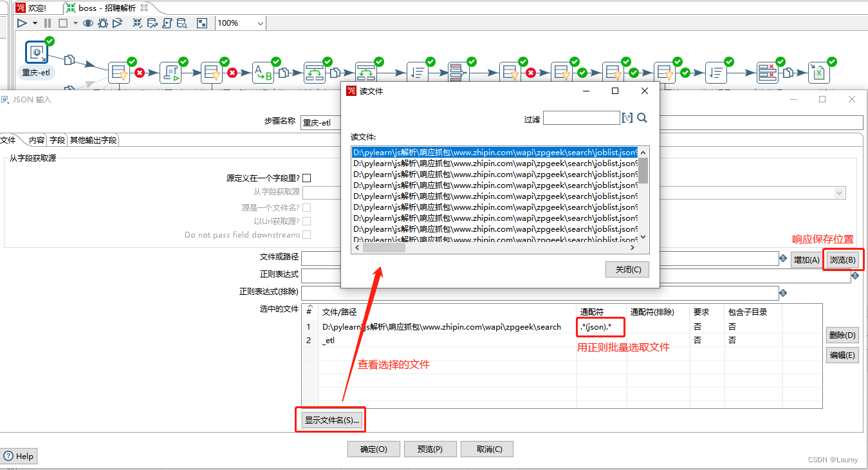Insert variable into 文件或路径 via diamond icon
The image size is (868, 470).
(783, 259)
